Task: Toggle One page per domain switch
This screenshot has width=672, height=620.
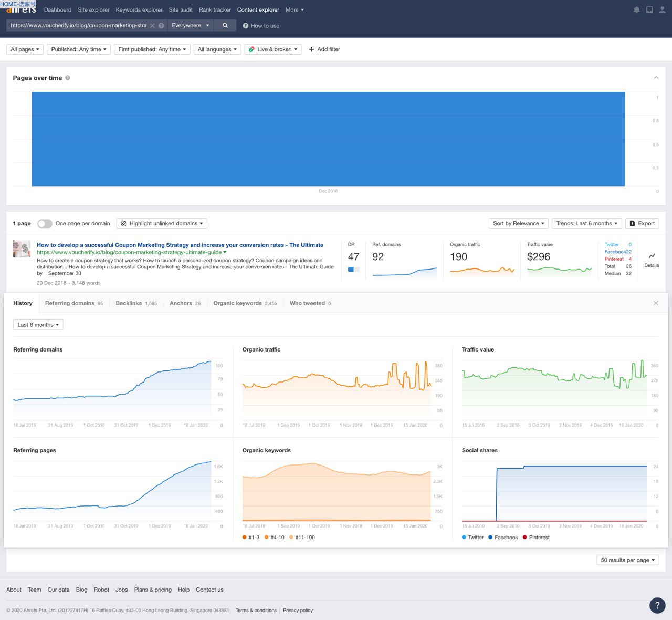Action: click(x=45, y=224)
